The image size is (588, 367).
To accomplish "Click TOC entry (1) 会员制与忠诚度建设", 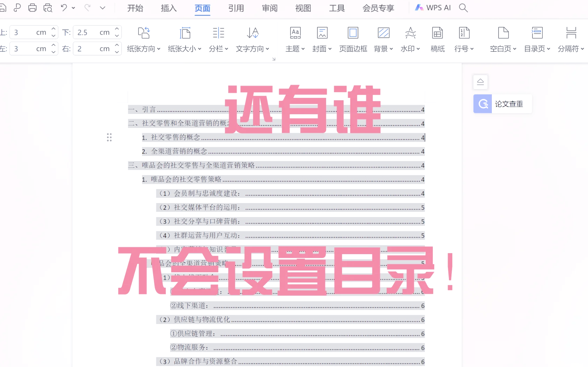I will 290,193.
